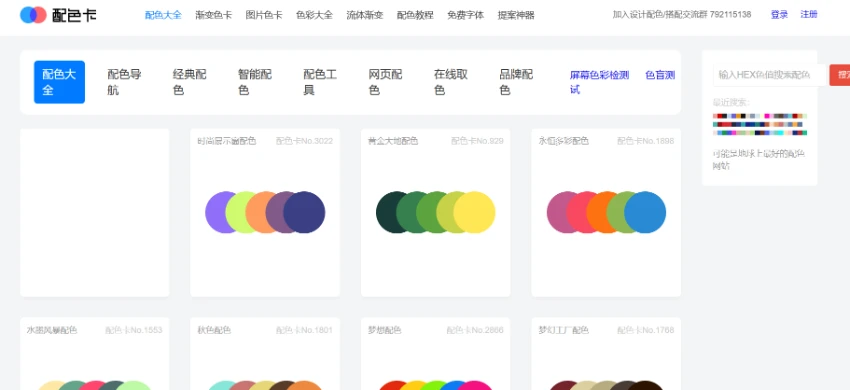850x390 pixels.
Task: Open the 配色教程 menu item
Action: (x=415, y=15)
